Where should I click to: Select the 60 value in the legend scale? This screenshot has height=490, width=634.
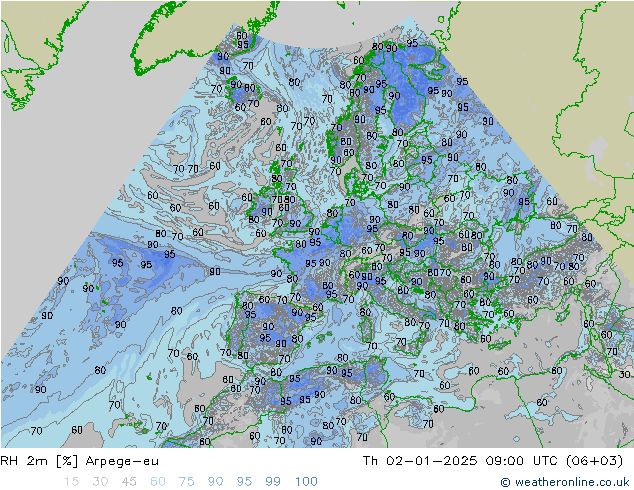pyautogui.click(x=158, y=482)
